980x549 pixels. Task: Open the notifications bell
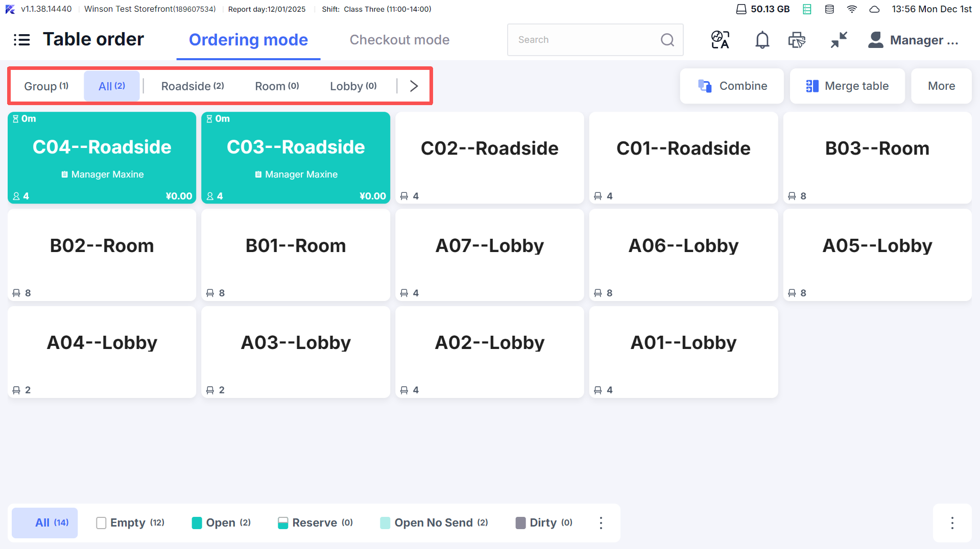coord(762,40)
